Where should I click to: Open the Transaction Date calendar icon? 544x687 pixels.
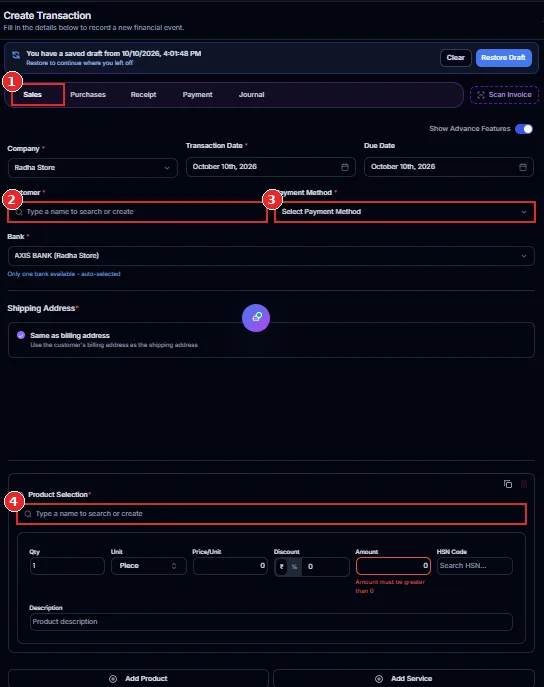tap(345, 167)
